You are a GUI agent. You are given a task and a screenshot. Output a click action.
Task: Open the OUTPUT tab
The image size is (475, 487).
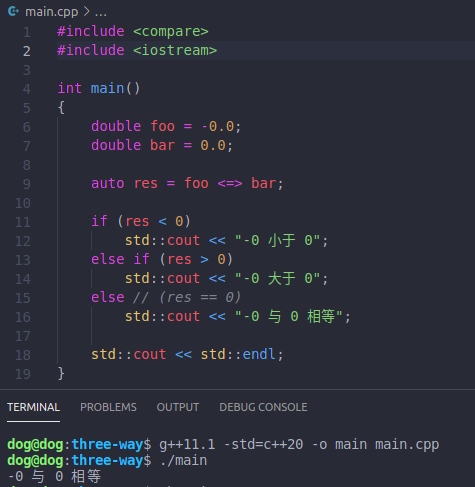[178, 407]
